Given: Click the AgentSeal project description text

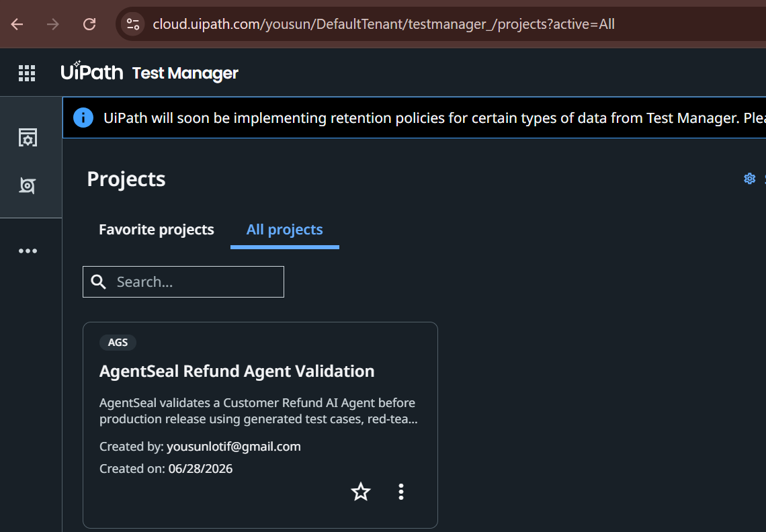Looking at the screenshot, I should point(259,411).
